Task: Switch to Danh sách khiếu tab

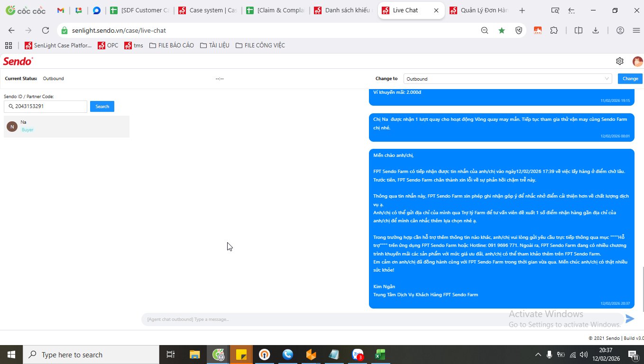Action: pos(343,10)
